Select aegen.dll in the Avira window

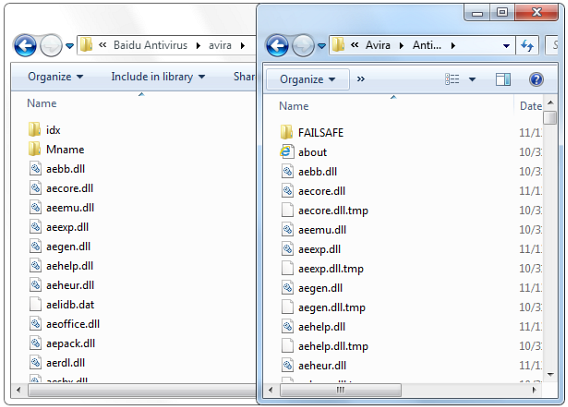coord(312,288)
